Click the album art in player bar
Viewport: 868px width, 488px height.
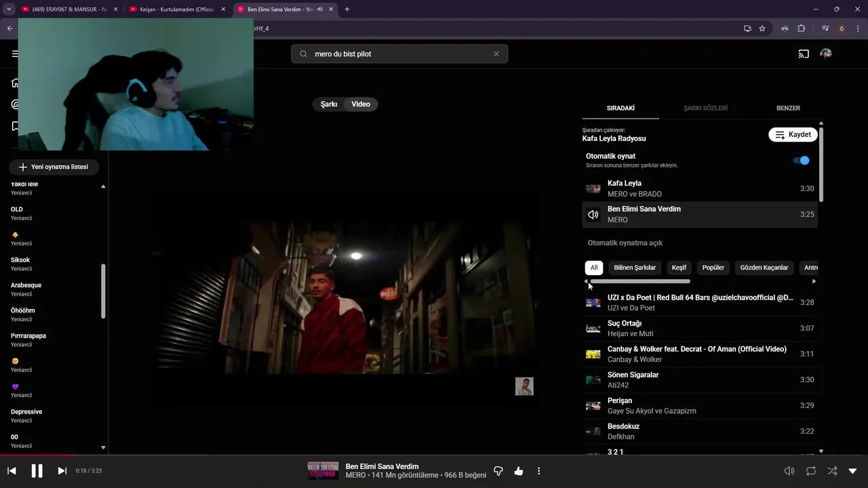coord(323,471)
